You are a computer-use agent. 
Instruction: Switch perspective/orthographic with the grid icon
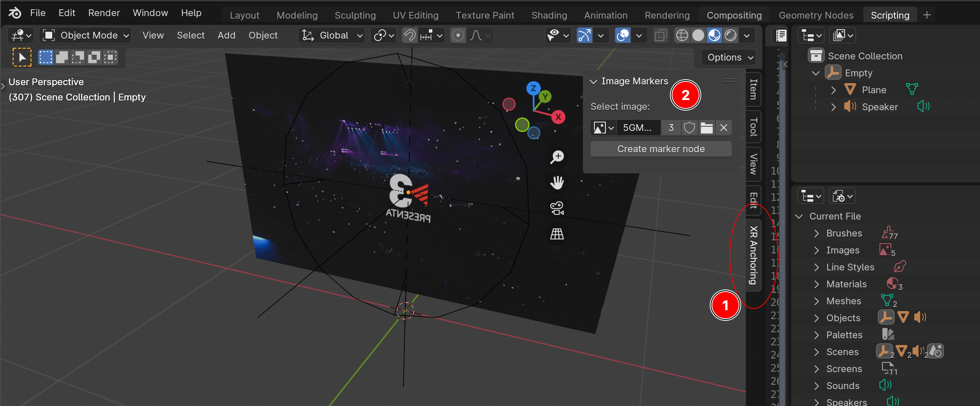coord(557,234)
